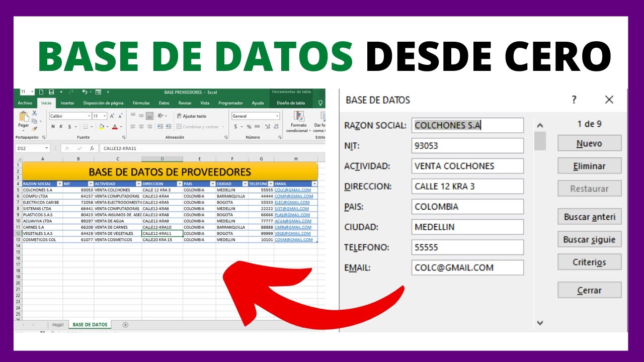Click the Buscar anterior button
Viewport: 644px width, 362px height.
click(x=589, y=217)
